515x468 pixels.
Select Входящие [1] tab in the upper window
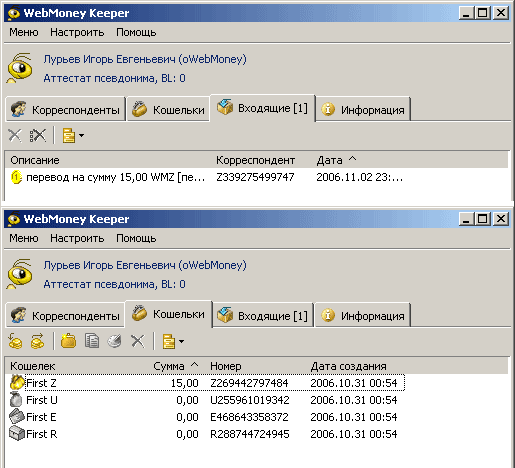click(x=262, y=108)
